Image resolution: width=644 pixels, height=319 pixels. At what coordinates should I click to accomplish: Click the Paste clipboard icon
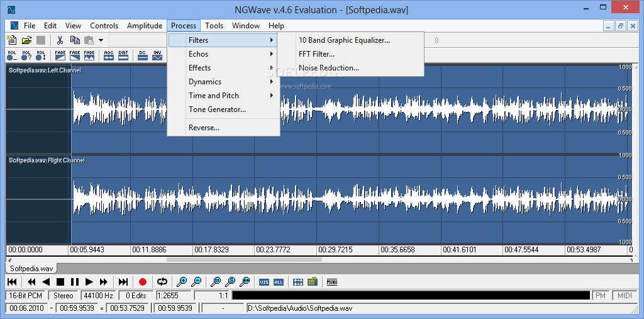pyautogui.click(x=89, y=40)
